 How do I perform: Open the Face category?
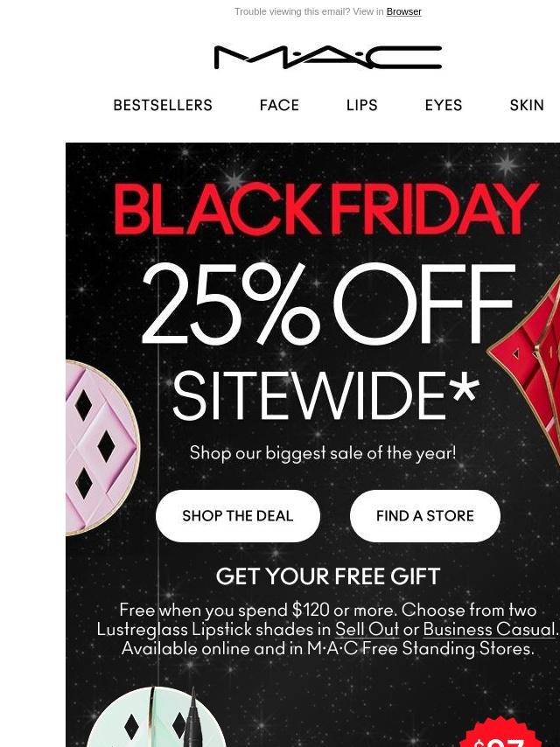279,105
